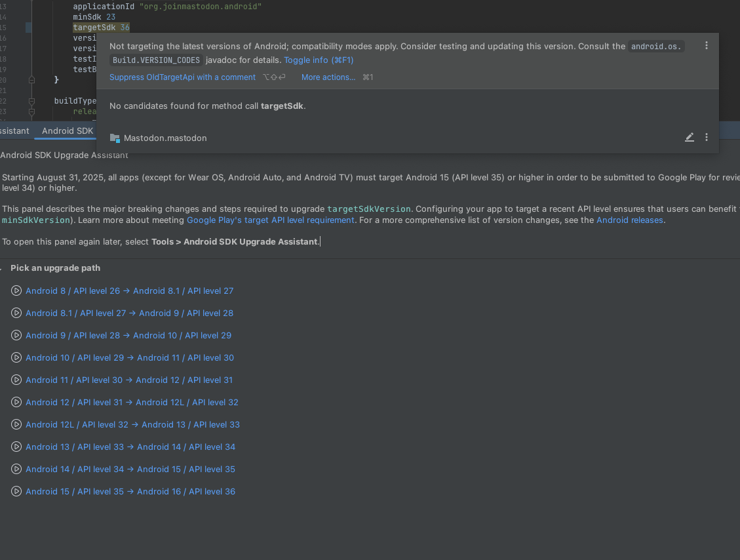
Task: Click run icon for Android 12L to 13
Action: pos(16,424)
